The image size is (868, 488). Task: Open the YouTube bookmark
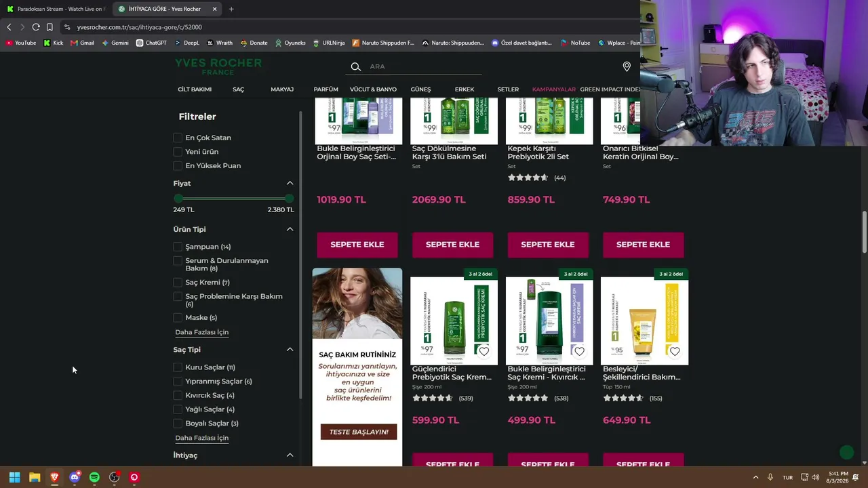20,43
